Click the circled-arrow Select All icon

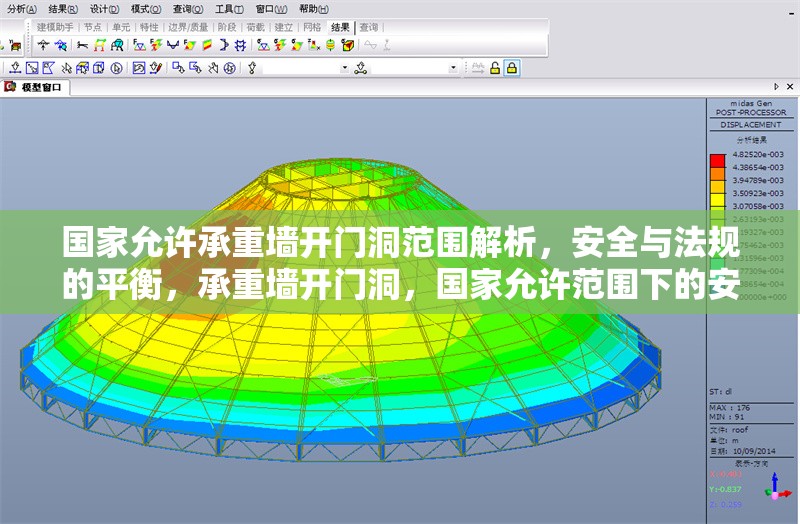coord(116,67)
